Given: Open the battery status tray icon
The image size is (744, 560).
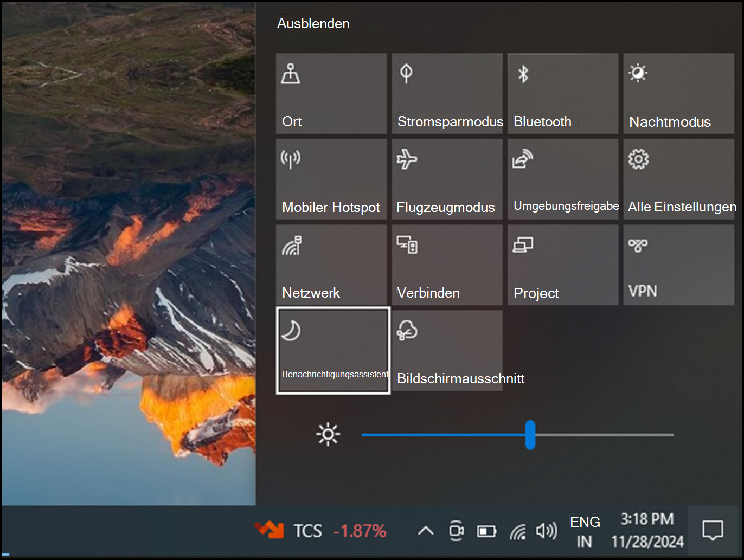Looking at the screenshot, I should click(486, 531).
